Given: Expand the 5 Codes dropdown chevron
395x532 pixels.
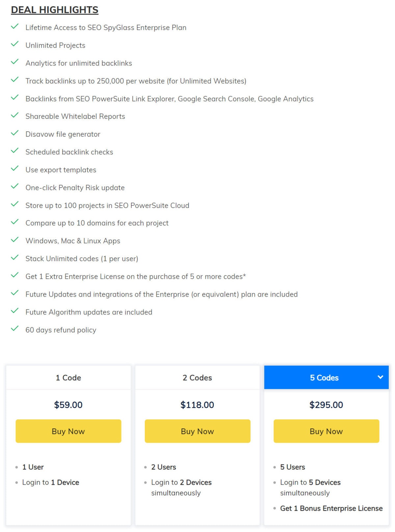Looking at the screenshot, I should coord(380,377).
